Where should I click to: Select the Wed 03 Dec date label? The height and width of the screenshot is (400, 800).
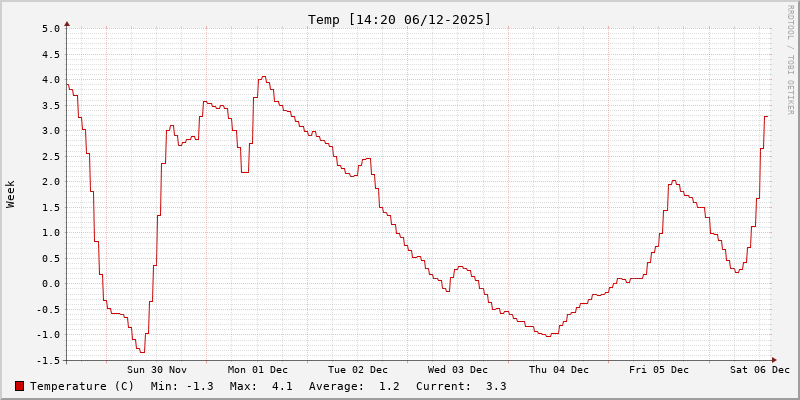(x=458, y=369)
